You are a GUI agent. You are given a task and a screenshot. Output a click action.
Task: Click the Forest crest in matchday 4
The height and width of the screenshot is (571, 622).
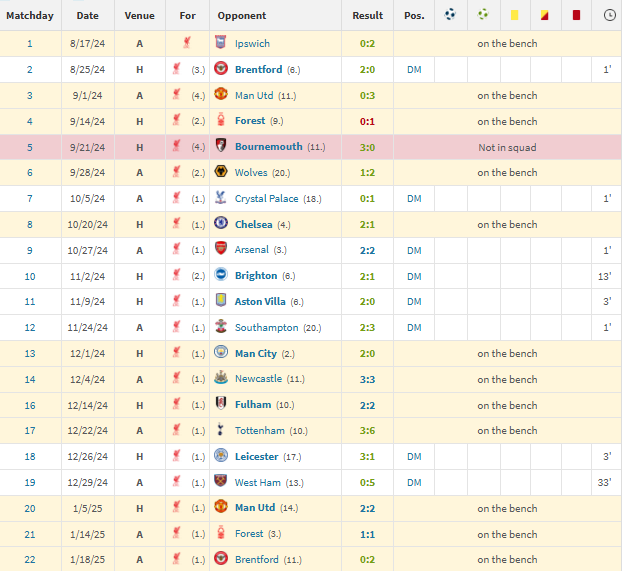tap(221, 120)
